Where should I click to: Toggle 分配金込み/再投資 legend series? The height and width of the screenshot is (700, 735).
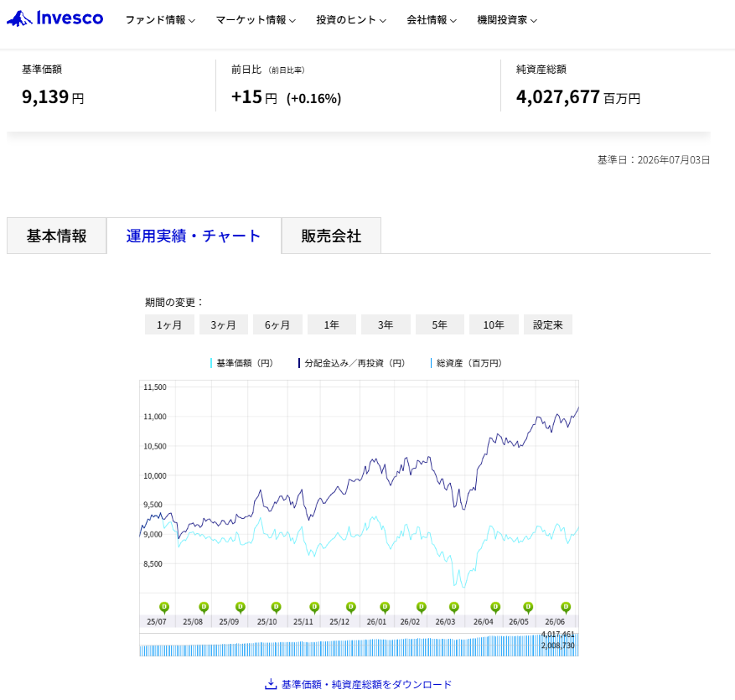pyautogui.click(x=351, y=363)
